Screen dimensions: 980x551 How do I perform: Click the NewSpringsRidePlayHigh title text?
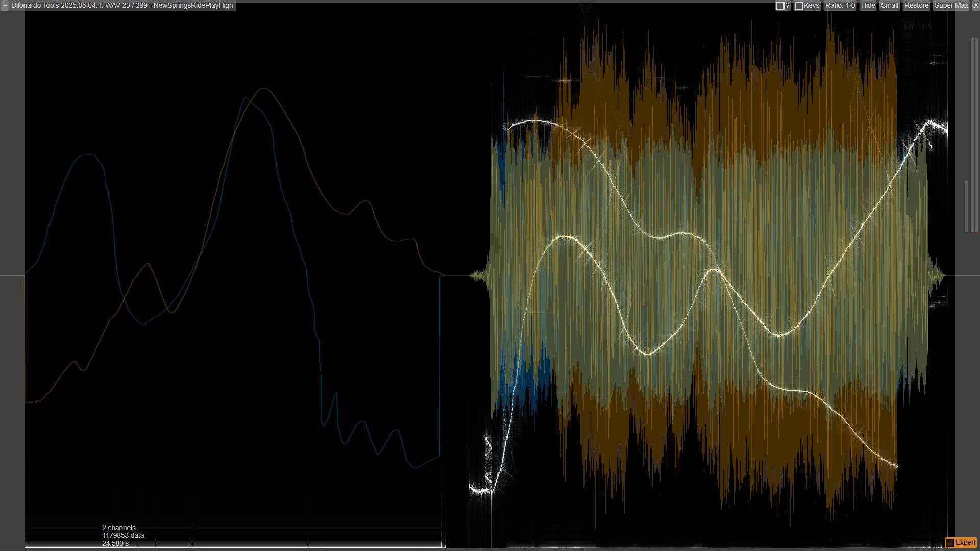coord(193,5)
